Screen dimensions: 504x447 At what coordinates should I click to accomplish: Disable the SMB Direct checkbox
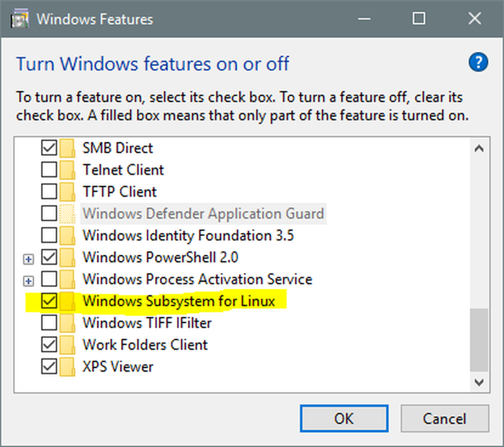[49, 148]
